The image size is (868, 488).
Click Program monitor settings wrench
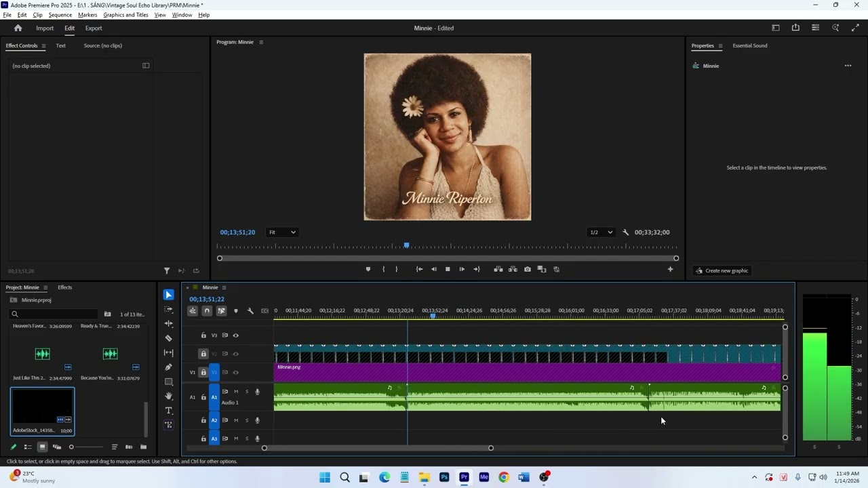[x=626, y=232]
